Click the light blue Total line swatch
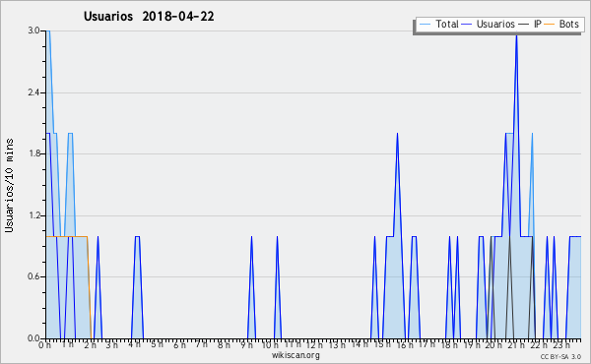 [x=425, y=25]
